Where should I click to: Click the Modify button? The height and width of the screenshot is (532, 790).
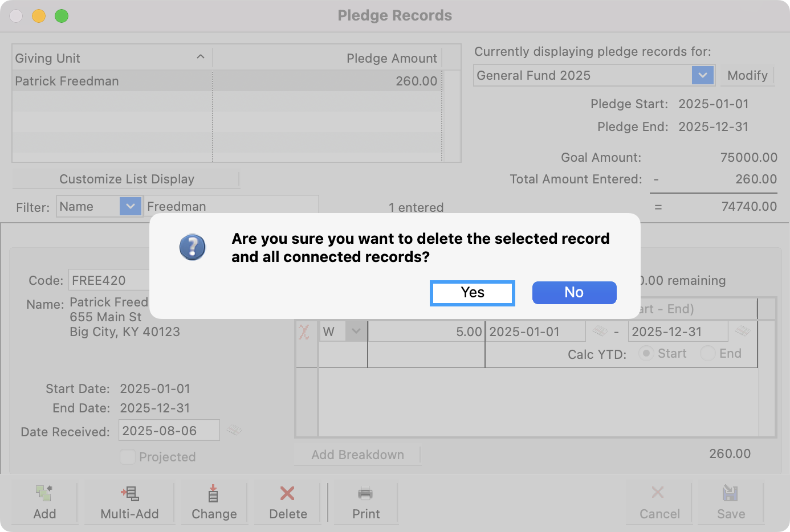pos(747,75)
